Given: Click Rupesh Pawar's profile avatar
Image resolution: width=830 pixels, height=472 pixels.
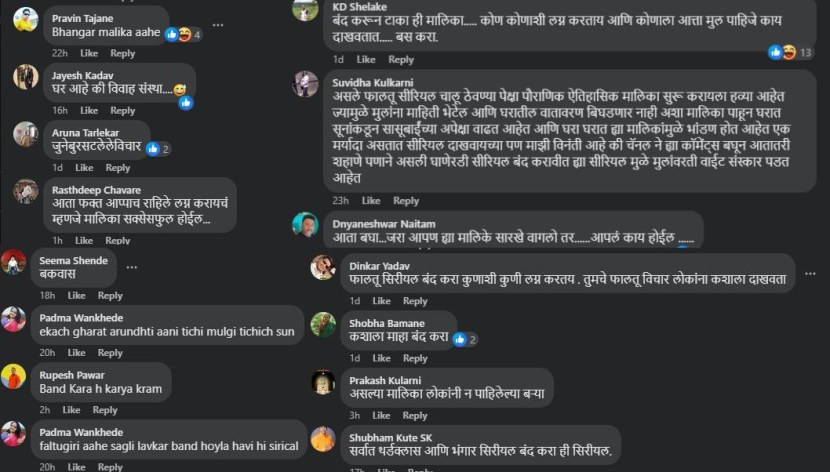Looking at the screenshot, I should [13, 377].
